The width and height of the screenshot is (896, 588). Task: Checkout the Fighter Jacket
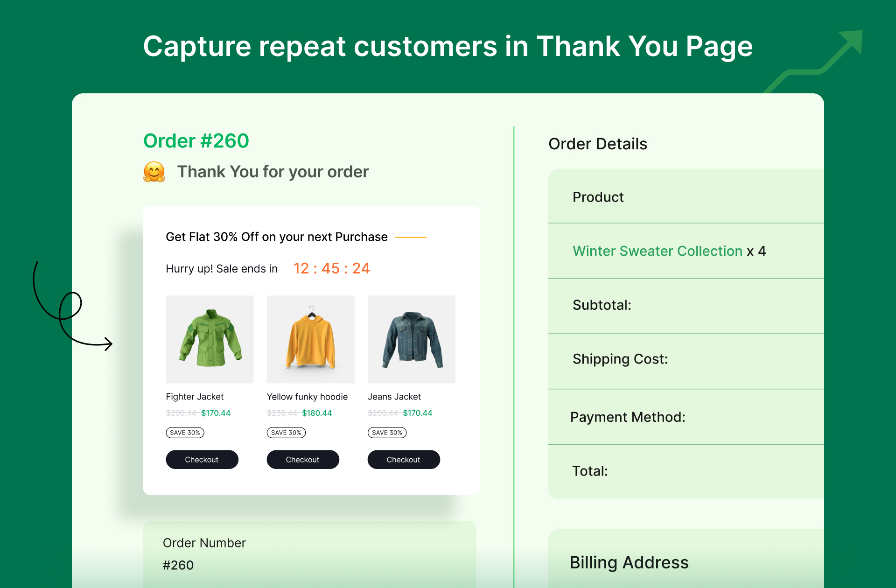tap(202, 460)
